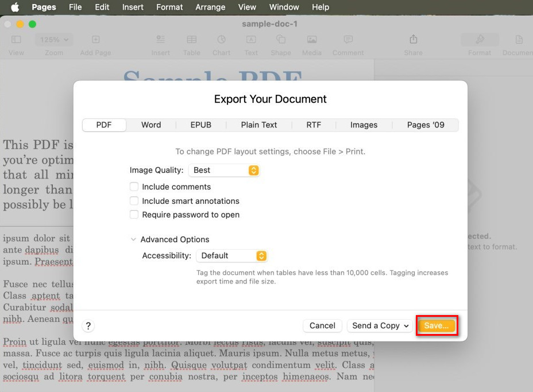This screenshot has width=533, height=392.
Task: Switch to the Word export tab
Action: (x=151, y=125)
